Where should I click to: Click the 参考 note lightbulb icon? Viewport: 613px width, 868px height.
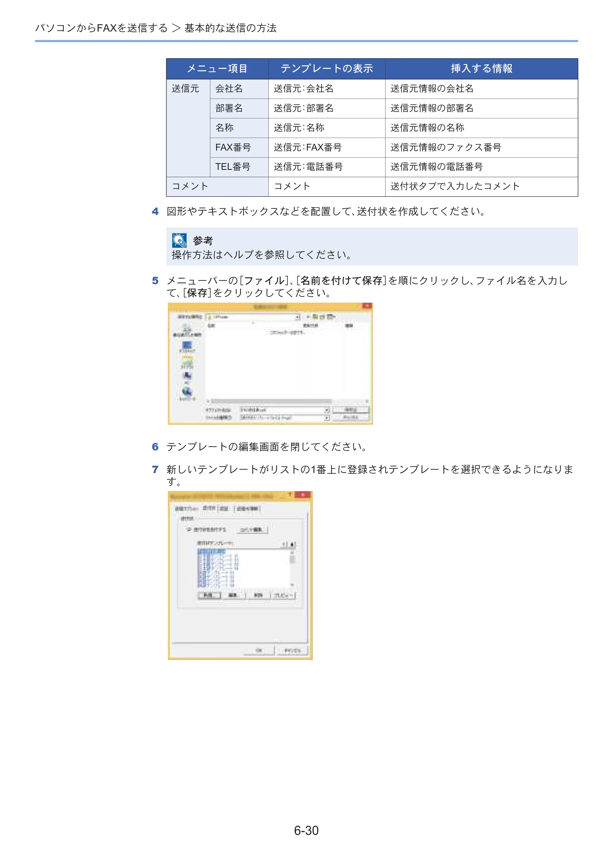(179, 240)
